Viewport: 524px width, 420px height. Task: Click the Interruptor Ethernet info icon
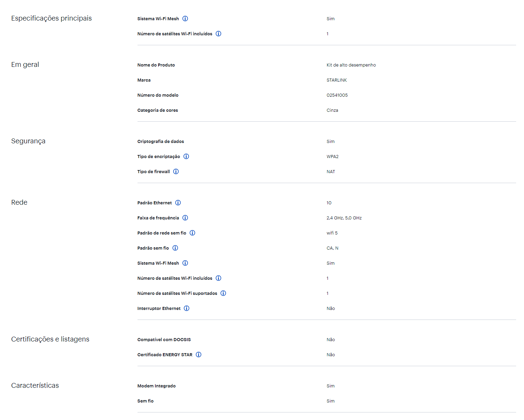(x=187, y=308)
